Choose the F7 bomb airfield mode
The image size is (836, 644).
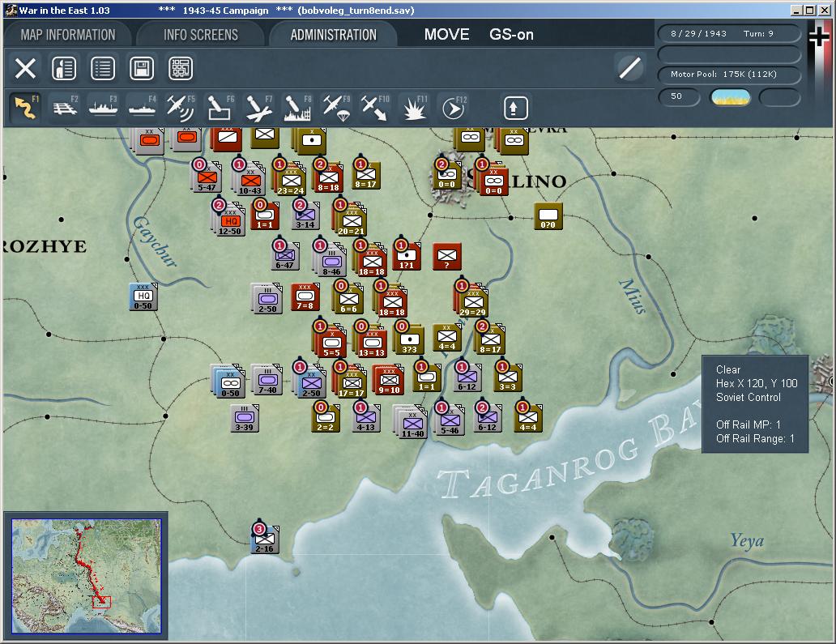[x=258, y=107]
